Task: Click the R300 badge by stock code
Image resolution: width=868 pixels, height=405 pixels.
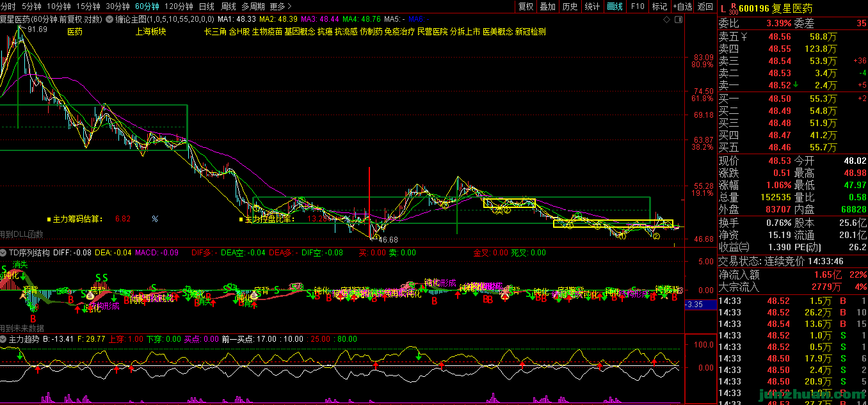Action: point(733,9)
